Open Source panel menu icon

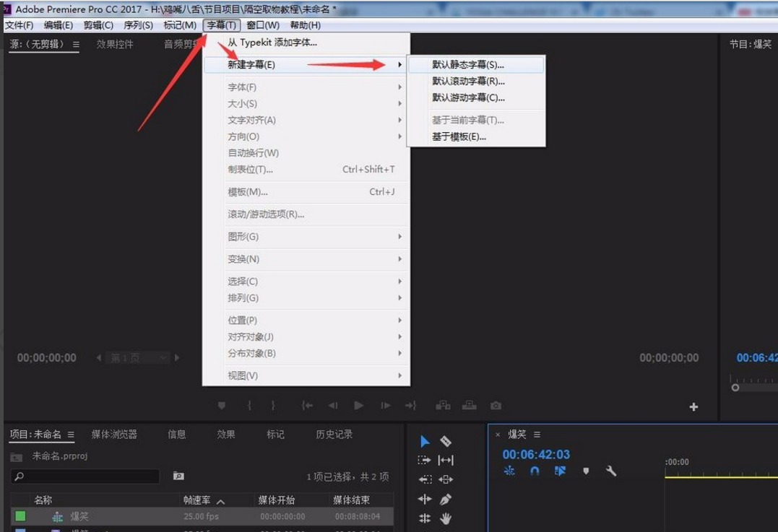76,44
